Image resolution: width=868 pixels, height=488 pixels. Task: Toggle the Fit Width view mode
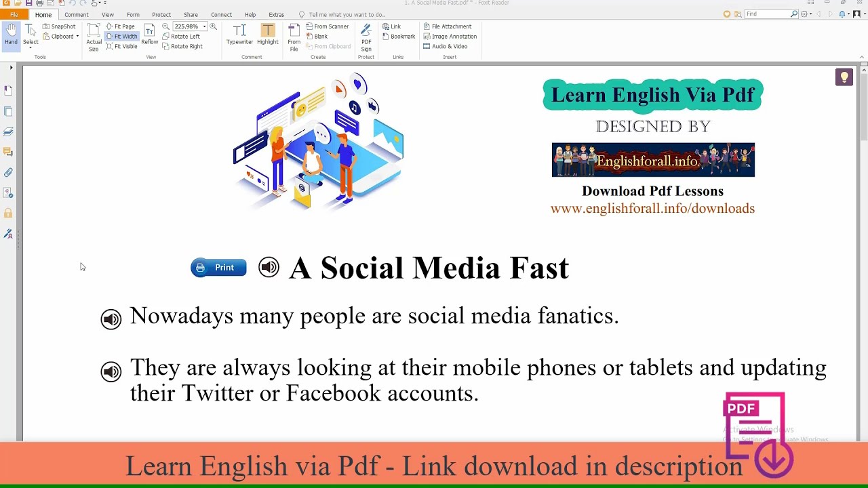(x=121, y=37)
